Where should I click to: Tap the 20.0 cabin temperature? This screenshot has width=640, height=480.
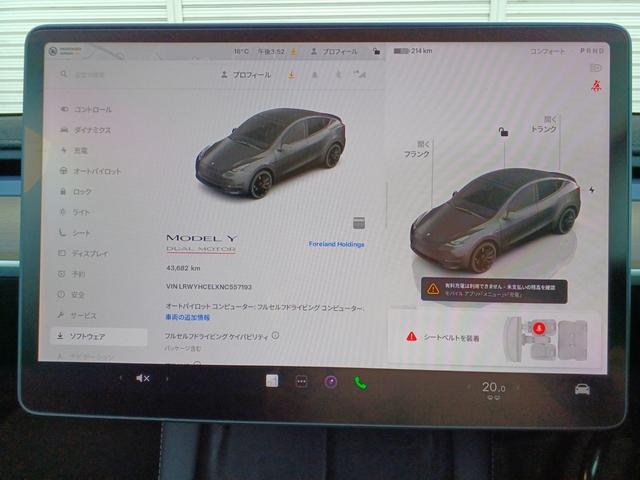coord(493,387)
